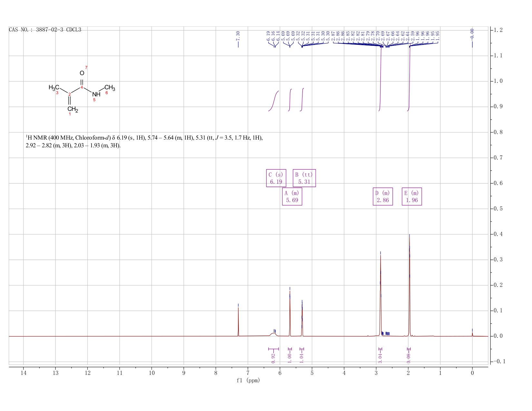Image resolution: width=532 pixels, height=411 pixels.
Task: Click the f1 (ppm) axis title
Action: (248, 380)
